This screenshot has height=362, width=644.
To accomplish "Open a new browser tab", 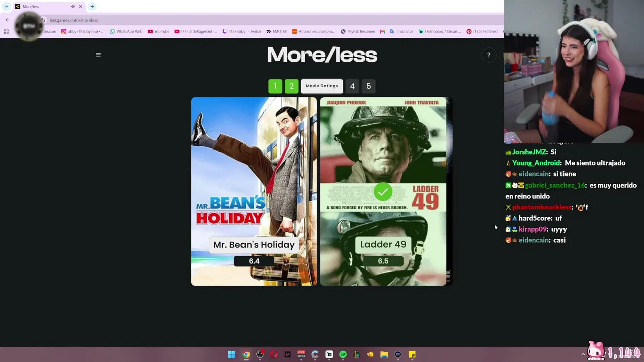I will click(92, 6).
